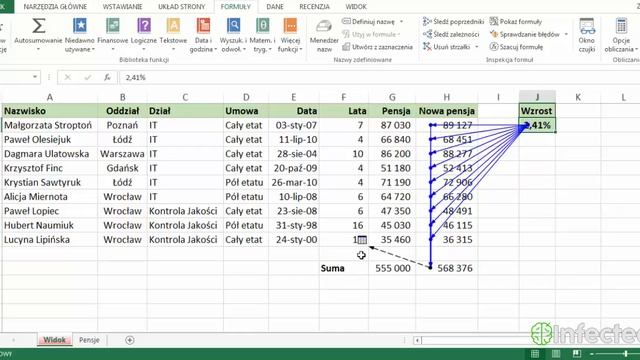This screenshot has width=640, height=360.
Task: Click the insert function fx icon
Action: (x=107, y=77)
